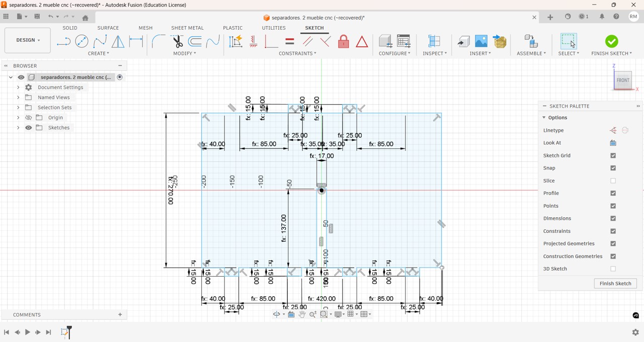Enable the 3D Sketch checkbox
Viewport: 644px width, 342px height.
click(x=613, y=269)
